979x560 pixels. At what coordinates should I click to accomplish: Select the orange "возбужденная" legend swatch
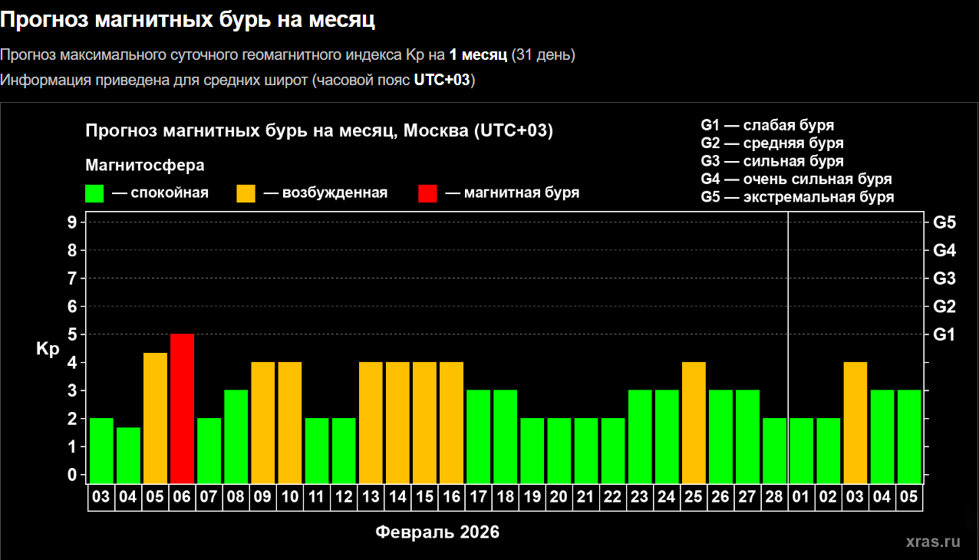pyautogui.click(x=246, y=193)
